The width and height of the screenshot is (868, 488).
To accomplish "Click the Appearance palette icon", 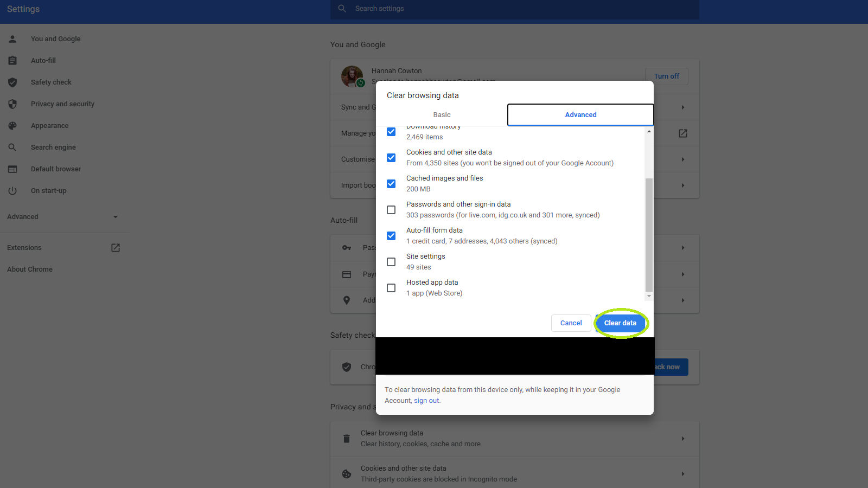I will pos(12,126).
